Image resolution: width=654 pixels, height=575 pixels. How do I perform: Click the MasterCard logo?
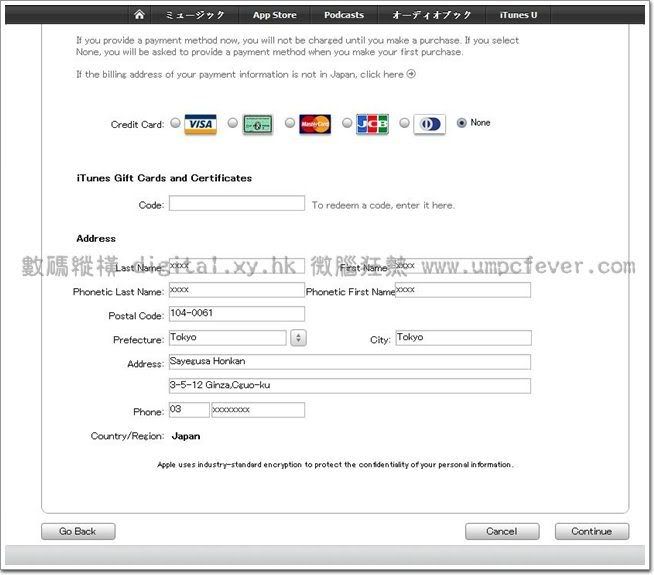pos(315,124)
